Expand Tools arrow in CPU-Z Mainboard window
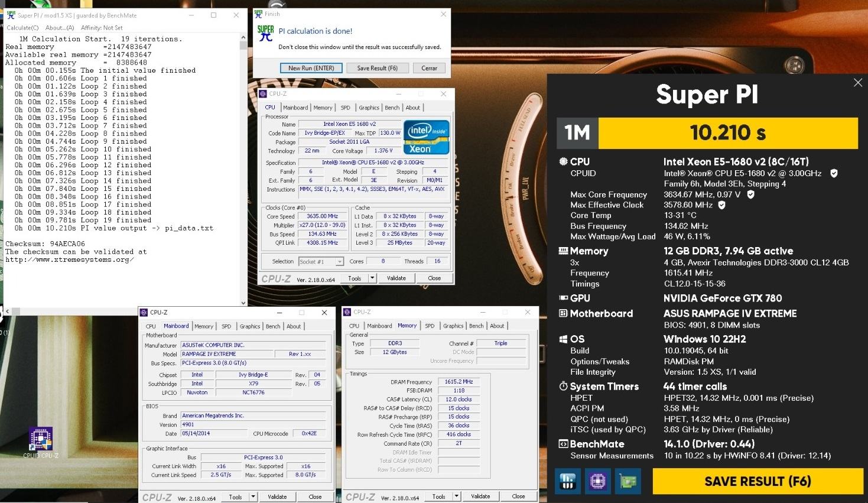The image size is (868, 503). click(x=253, y=496)
